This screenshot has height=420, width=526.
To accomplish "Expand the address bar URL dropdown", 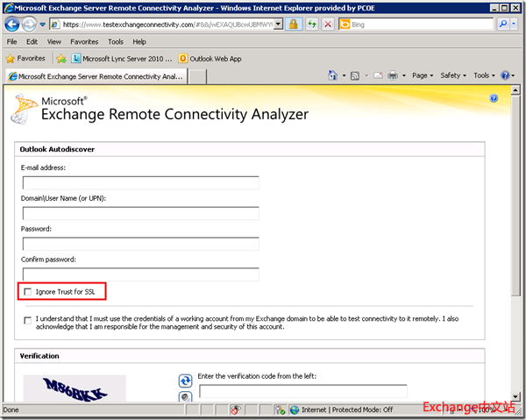I will click(x=279, y=25).
